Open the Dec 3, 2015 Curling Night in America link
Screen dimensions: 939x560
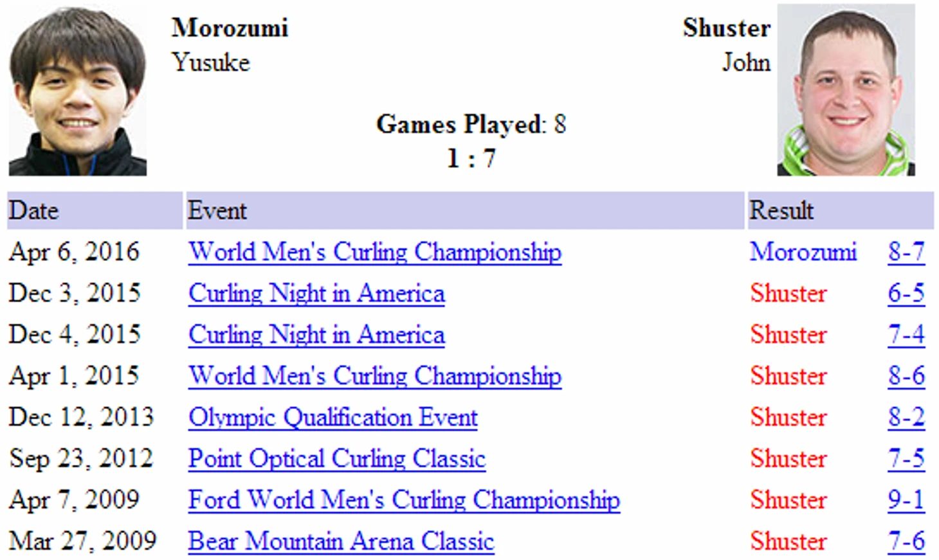coord(316,293)
